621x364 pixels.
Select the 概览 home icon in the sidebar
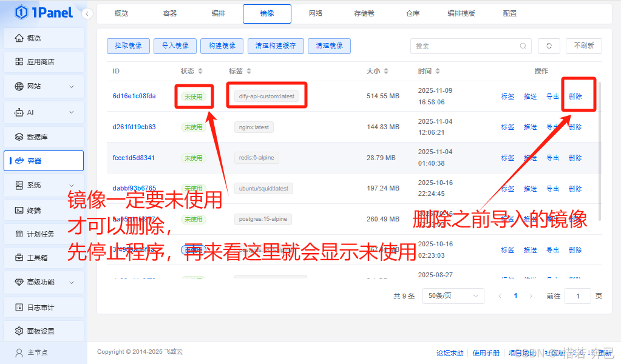tap(20, 37)
